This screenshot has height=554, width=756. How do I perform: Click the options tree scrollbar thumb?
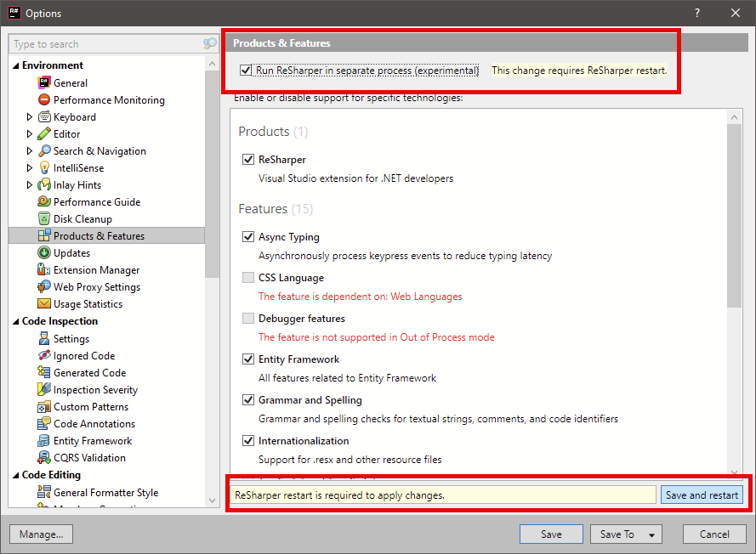pyautogui.click(x=212, y=174)
